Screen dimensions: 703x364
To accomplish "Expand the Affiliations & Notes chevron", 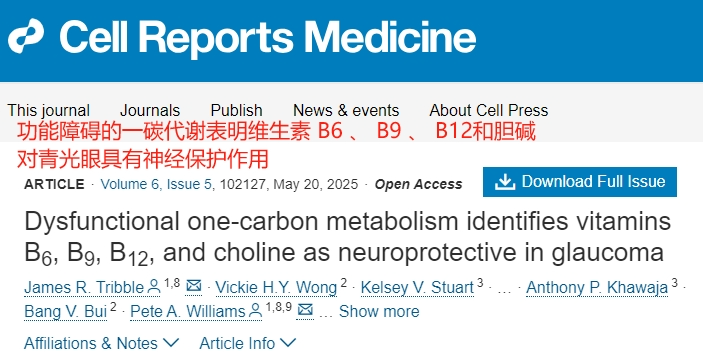I will click(x=171, y=343).
